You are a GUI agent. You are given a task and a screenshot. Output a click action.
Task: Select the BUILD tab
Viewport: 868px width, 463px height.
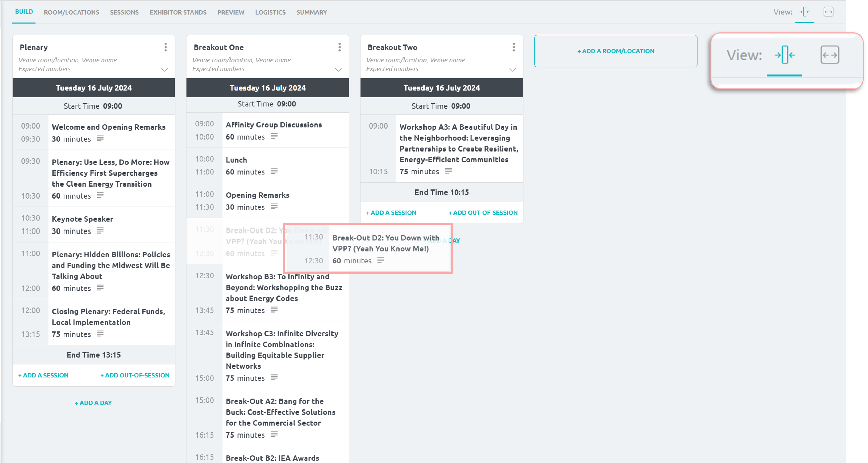pos(24,12)
